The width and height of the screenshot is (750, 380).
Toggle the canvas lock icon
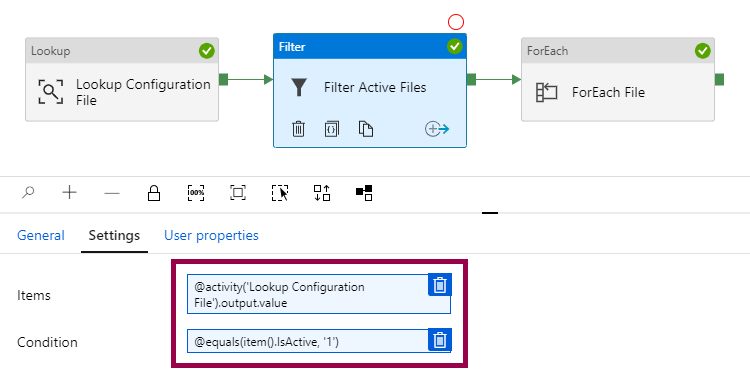(x=154, y=193)
